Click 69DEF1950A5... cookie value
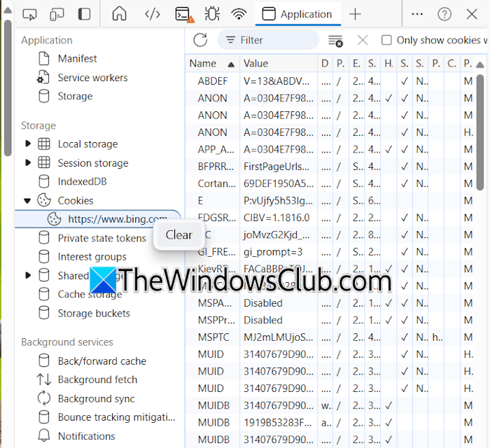Viewport: 490px width, 448px height. point(279,183)
